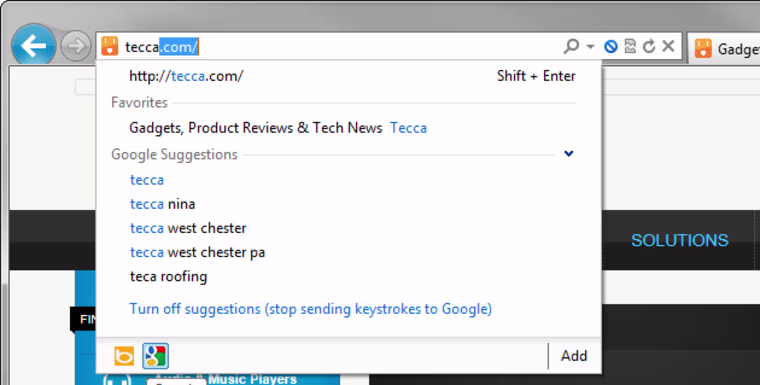Viewport: 760px width, 385px height.
Task: Click the magnifier Search icon in address bar
Action: pyautogui.click(x=571, y=46)
